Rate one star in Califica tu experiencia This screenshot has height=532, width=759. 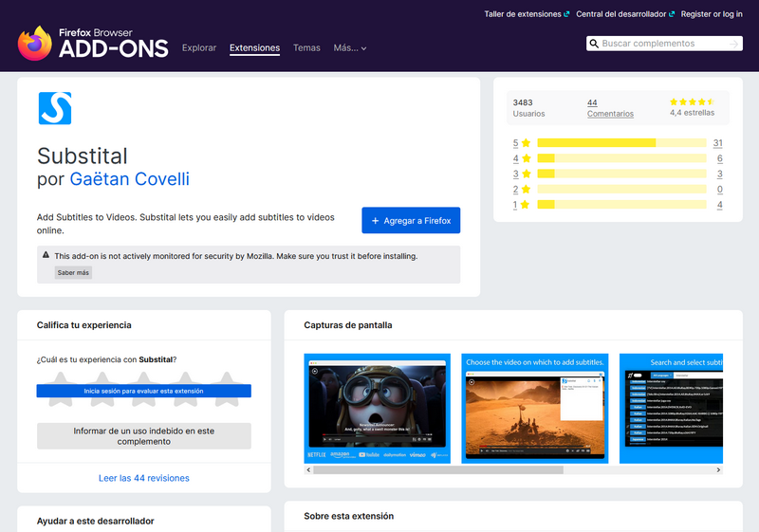(x=61, y=389)
